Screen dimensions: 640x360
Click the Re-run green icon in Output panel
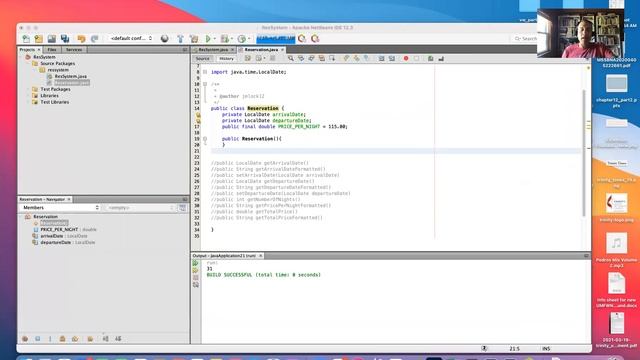[x=196, y=263]
